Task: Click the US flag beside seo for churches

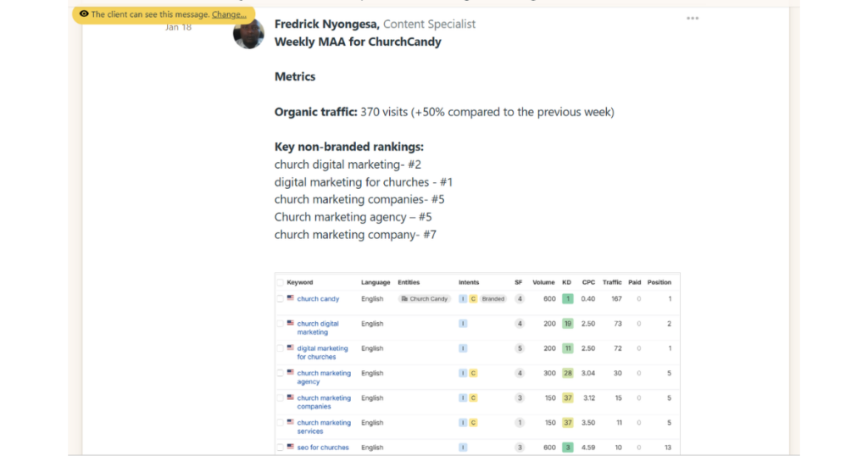Action: click(291, 447)
